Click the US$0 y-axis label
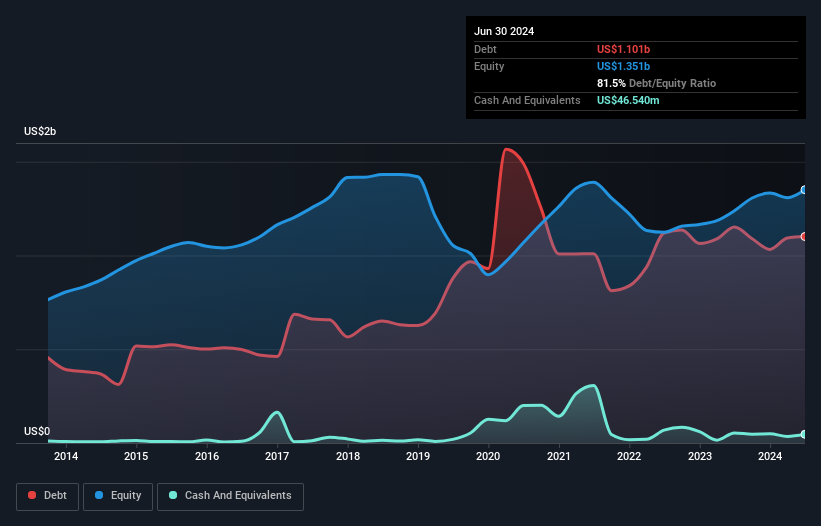Viewport: 821px width, 526px height. point(37,431)
